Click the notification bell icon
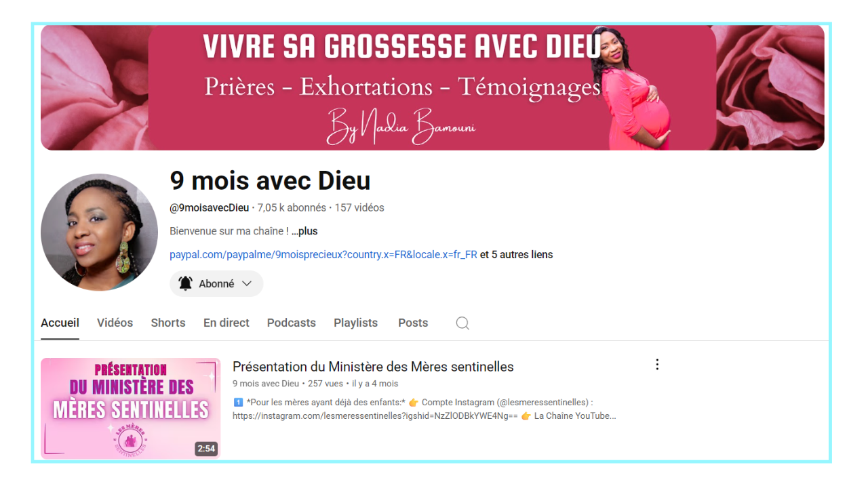 [x=185, y=283]
